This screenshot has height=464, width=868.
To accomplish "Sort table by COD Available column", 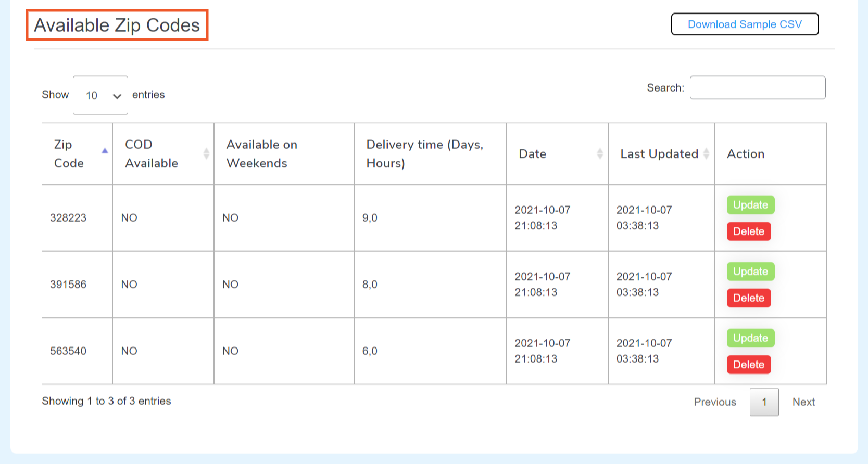I will click(x=163, y=154).
